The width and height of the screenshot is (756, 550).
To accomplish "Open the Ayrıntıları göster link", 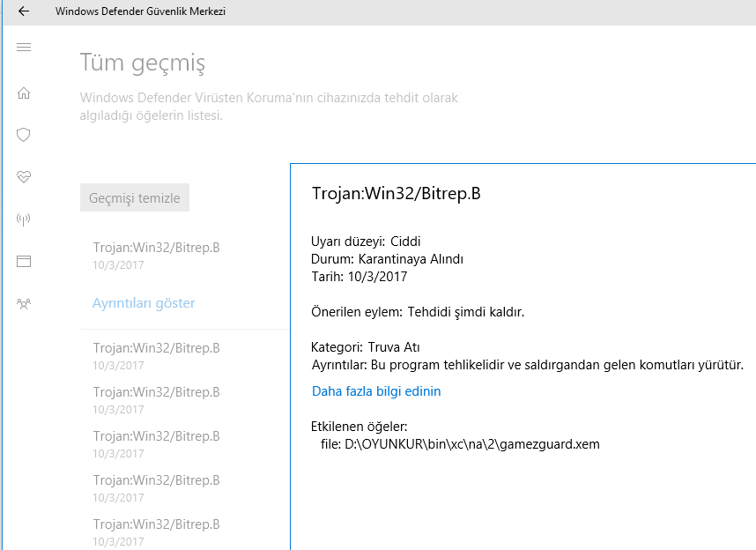I will (144, 303).
